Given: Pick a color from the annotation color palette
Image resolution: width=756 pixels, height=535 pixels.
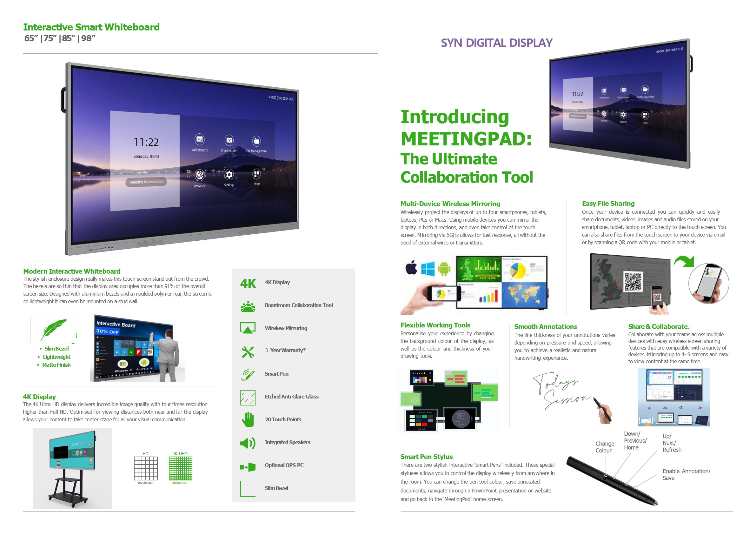Looking at the screenshot, I should pos(420,380).
